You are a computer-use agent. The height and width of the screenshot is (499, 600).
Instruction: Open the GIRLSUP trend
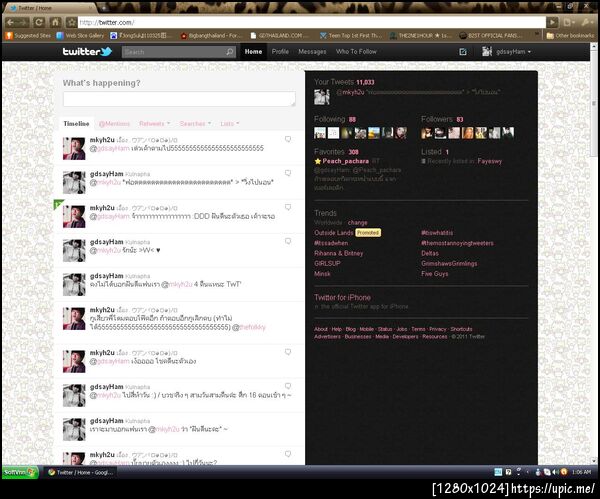coord(327,264)
